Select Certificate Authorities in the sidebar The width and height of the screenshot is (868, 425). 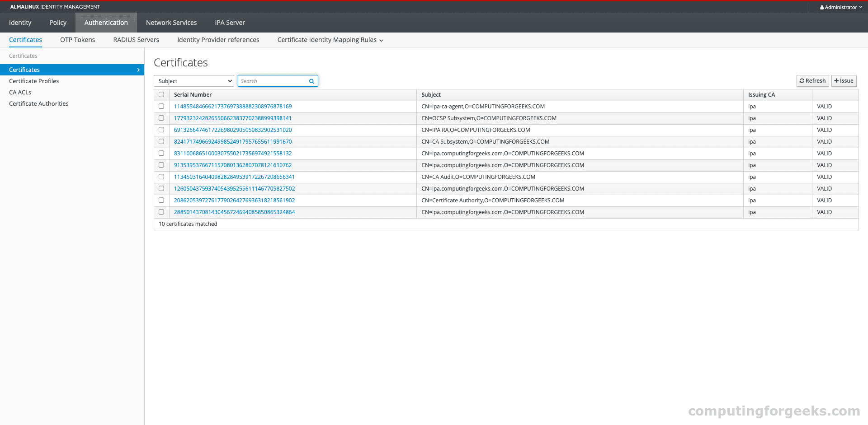[x=38, y=103]
